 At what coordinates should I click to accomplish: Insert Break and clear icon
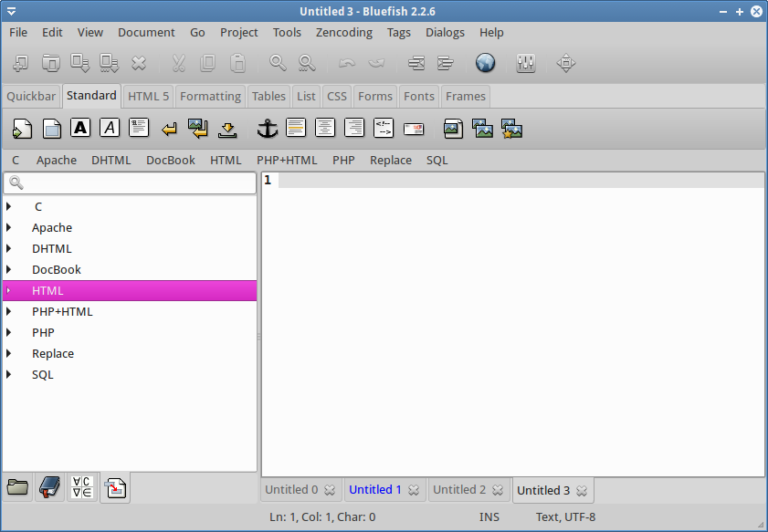[198, 129]
